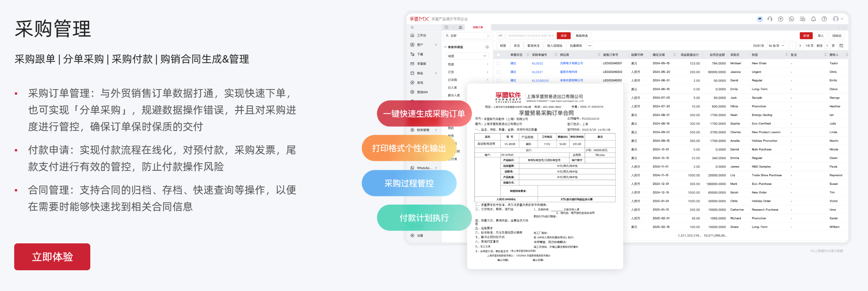Collapse the 单条件筛选 section
Image resolution: width=868 pixels, height=291 pixels.
click(x=445, y=47)
